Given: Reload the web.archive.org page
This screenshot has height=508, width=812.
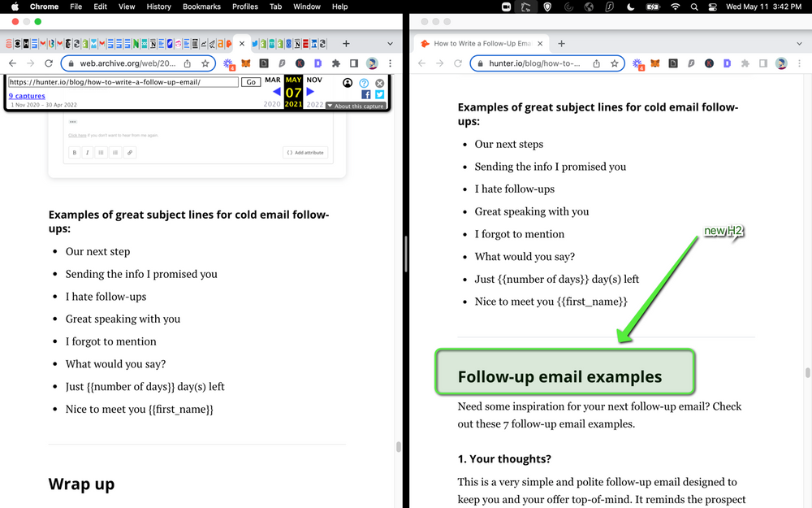Looking at the screenshot, I should 49,63.
